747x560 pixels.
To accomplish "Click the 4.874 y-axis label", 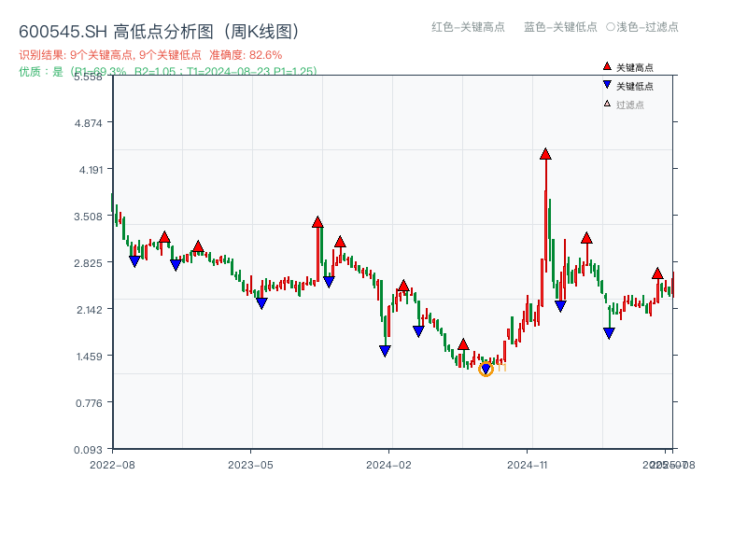I will 88,123.
